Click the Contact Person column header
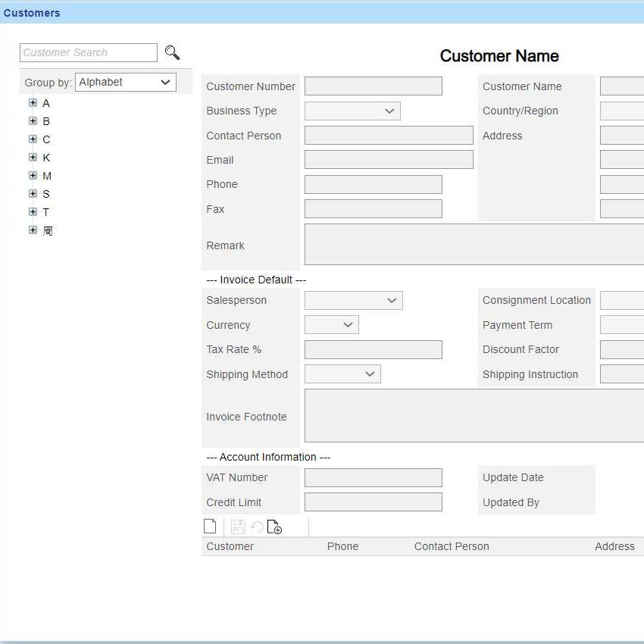This screenshot has width=644, height=644. (452, 546)
